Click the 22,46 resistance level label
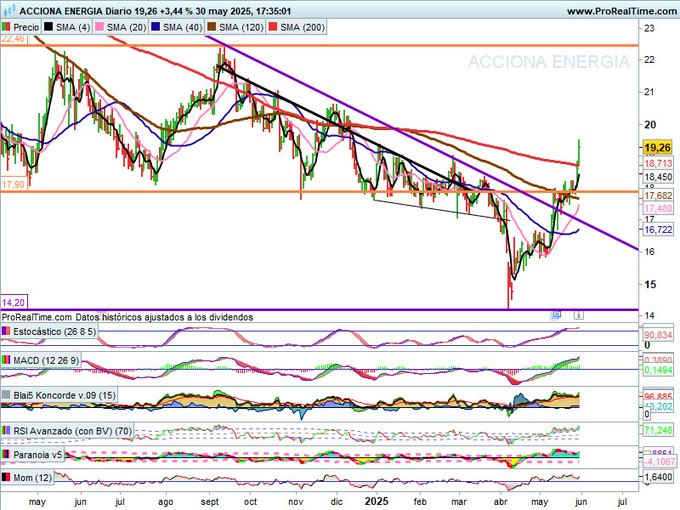The width and height of the screenshot is (680, 510). 13,39
